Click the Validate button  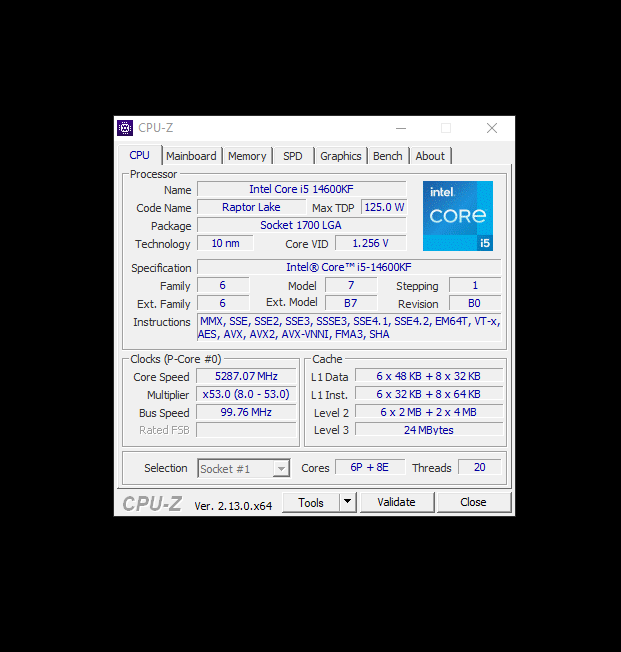click(396, 502)
